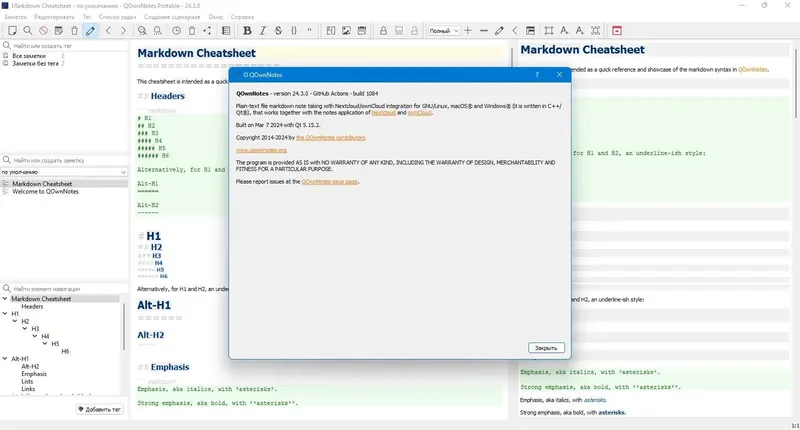Select Lists in navigation tree
Viewport: 800px width, 430px height.
pyautogui.click(x=27, y=382)
